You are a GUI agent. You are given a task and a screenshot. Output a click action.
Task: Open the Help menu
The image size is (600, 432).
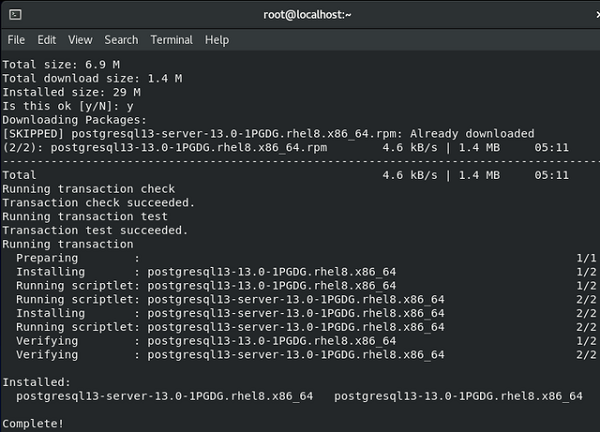[217, 40]
